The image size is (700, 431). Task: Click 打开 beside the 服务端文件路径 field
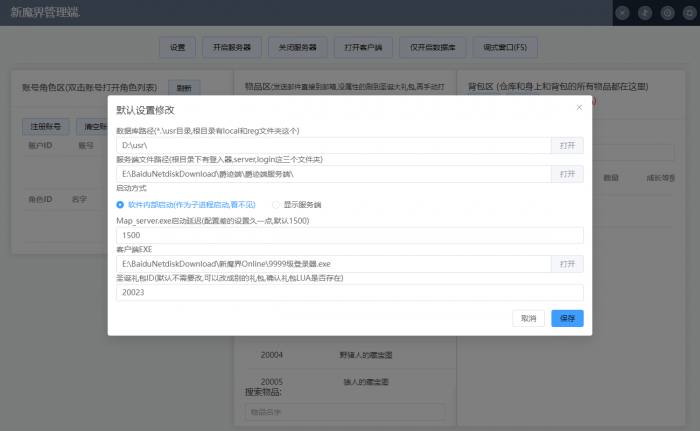pyautogui.click(x=567, y=174)
